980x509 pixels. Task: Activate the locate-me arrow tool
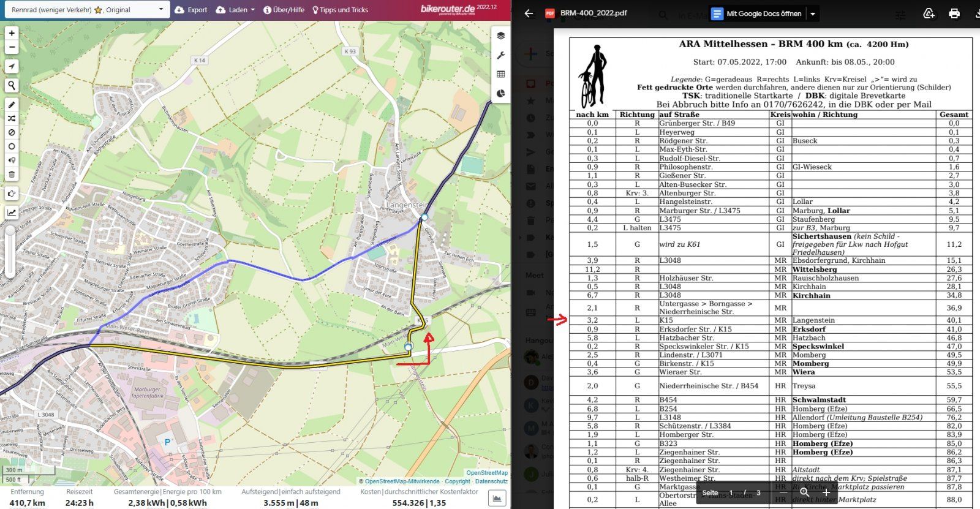point(12,66)
